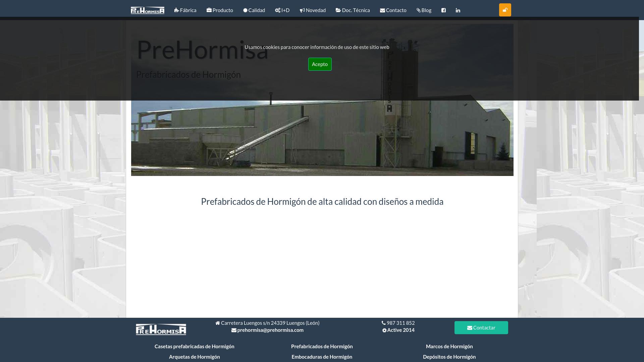The image size is (644, 362).
Task: Open Arquetas de Hormigón link
Action: point(195,357)
